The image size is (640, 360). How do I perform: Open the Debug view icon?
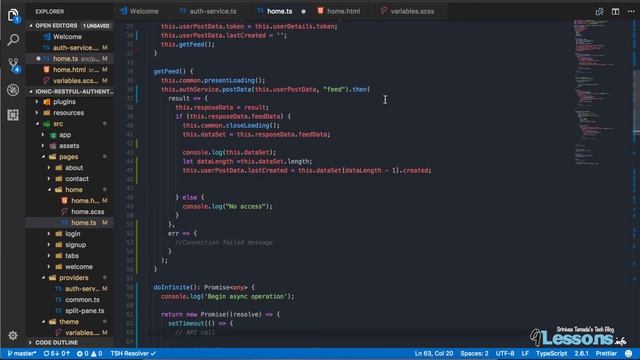coord(13,90)
